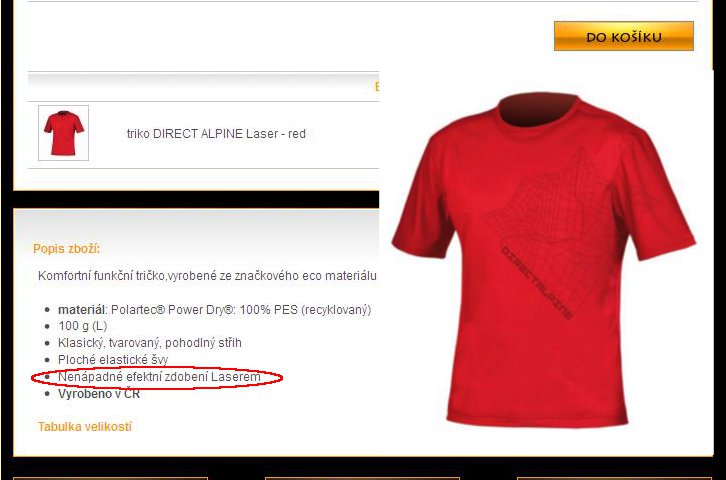Image resolution: width=726 pixels, height=480 pixels.
Task: Select the '100 g (L)' bullet line
Action: tap(82, 326)
